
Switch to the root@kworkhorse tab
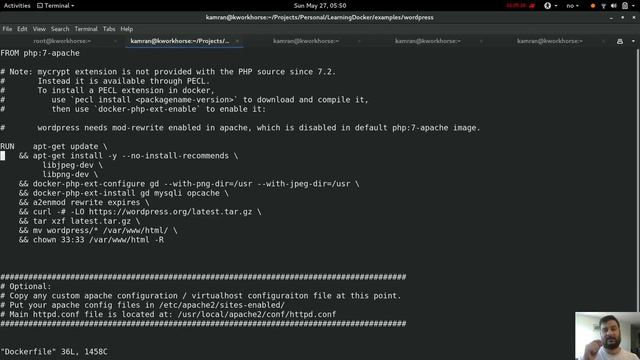click(x=62, y=41)
